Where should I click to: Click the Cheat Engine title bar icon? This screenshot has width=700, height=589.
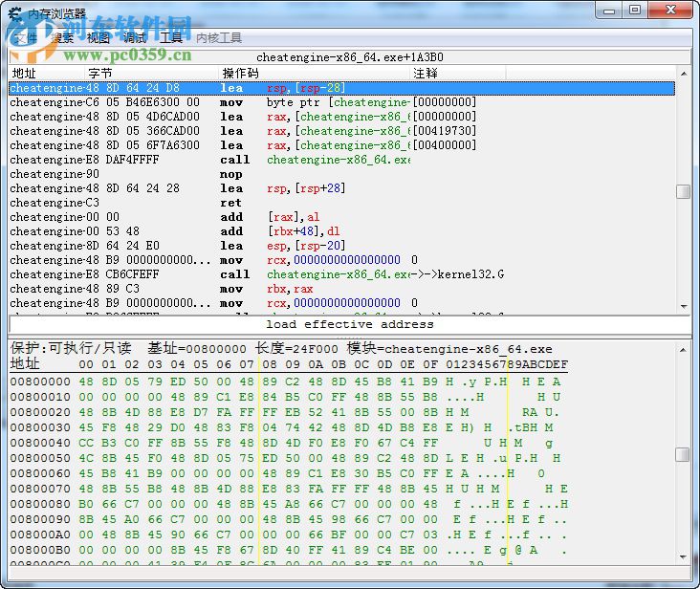pyautogui.click(x=15, y=13)
